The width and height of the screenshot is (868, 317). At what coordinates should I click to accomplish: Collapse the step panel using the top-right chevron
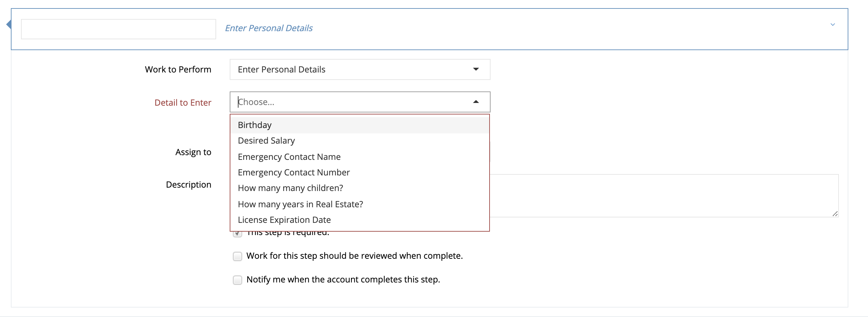click(832, 24)
